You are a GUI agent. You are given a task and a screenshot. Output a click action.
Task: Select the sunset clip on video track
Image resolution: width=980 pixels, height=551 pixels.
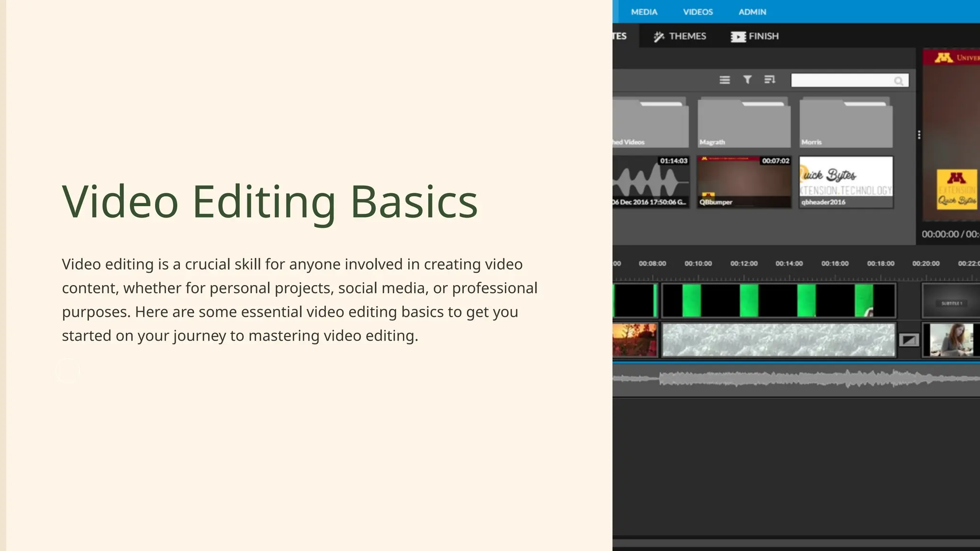(635, 340)
